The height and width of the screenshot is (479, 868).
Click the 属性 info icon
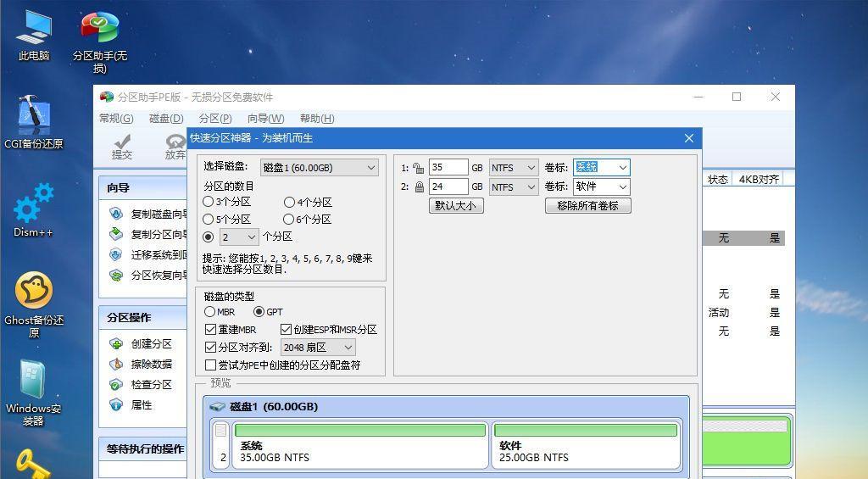tap(115, 404)
